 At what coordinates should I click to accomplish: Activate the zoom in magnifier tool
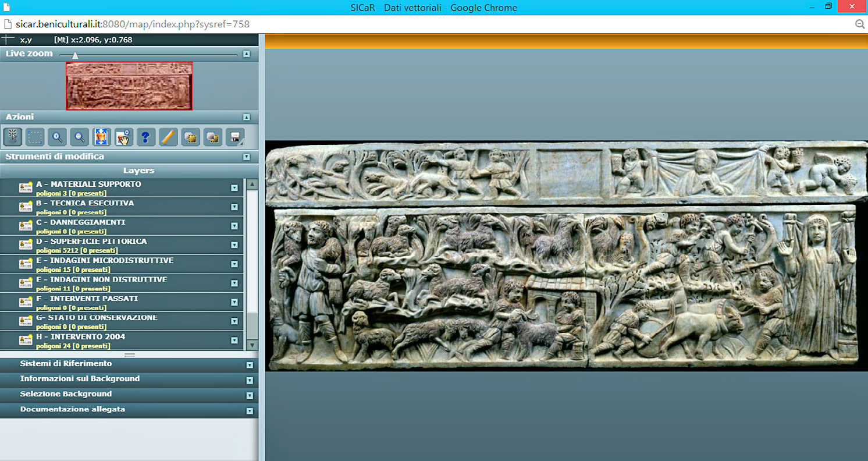(x=57, y=137)
